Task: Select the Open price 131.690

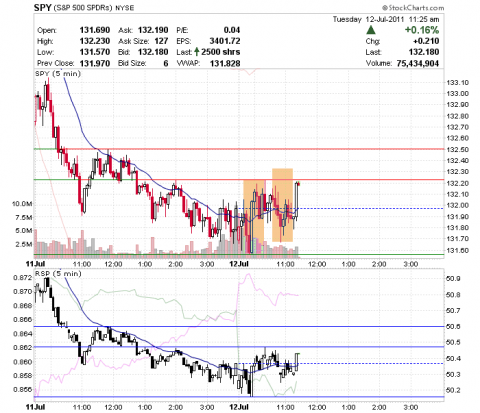Action: [95, 30]
